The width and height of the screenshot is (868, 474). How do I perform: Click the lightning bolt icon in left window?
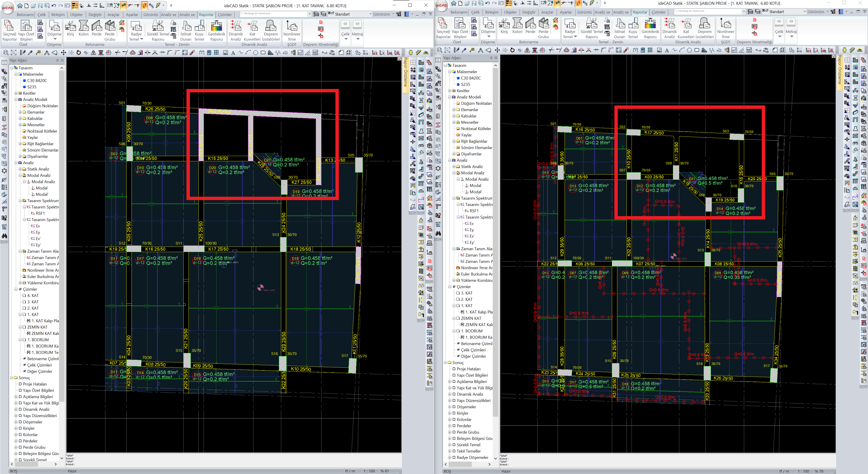(x=158, y=5)
